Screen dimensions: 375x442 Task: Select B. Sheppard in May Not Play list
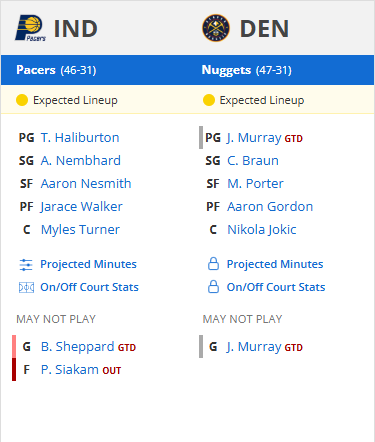pyautogui.click(x=77, y=347)
